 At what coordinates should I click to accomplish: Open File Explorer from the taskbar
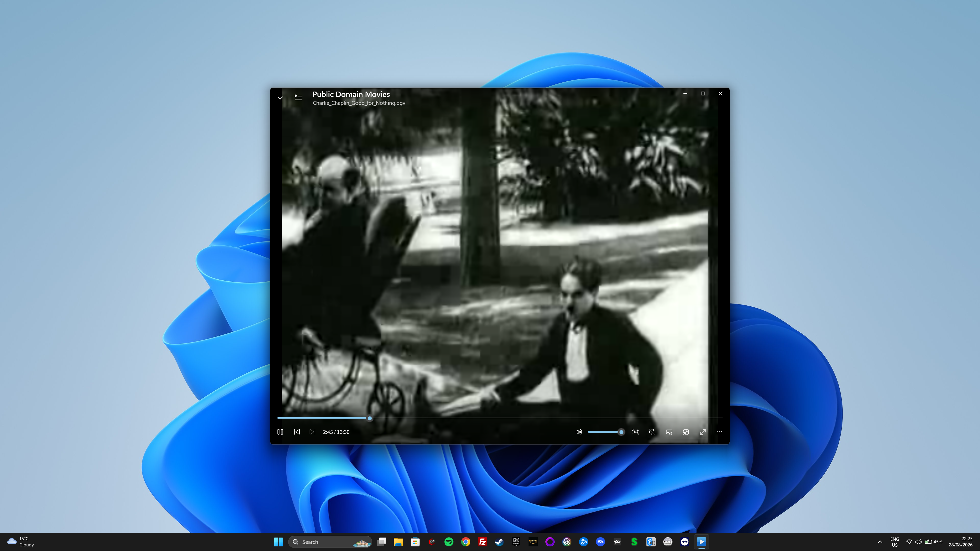[x=398, y=542]
